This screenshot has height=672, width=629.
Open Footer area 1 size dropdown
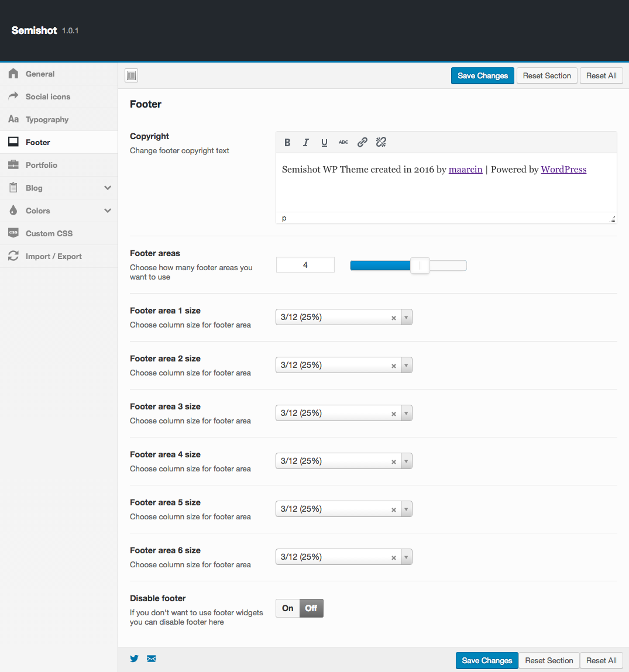(x=407, y=317)
